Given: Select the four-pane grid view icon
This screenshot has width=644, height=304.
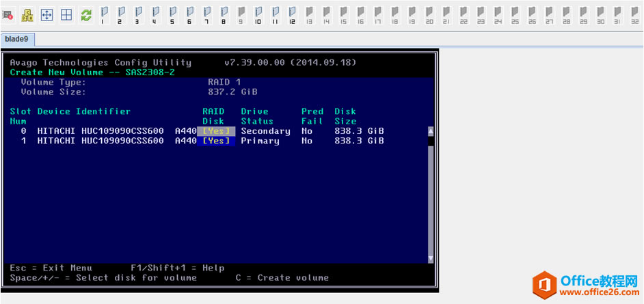Looking at the screenshot, I should click(x=66, y=15).
